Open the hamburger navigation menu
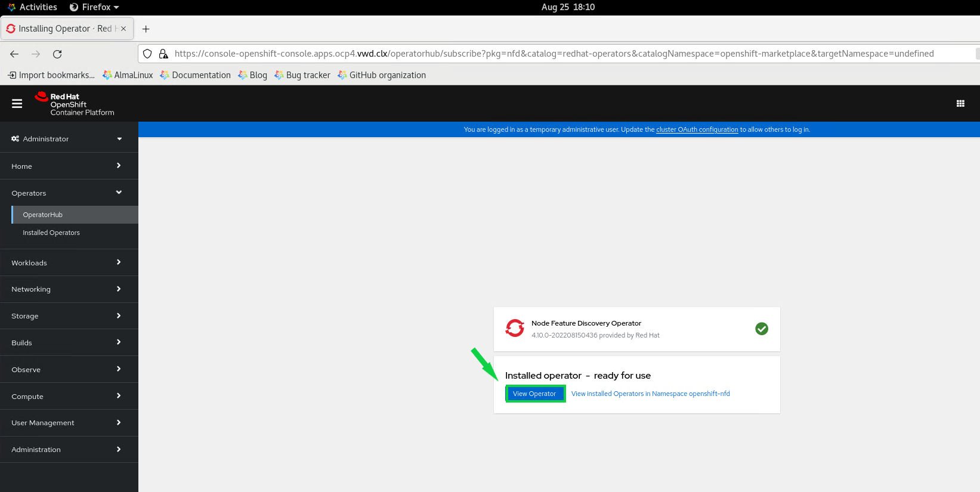The width and height of the screenshot is (980, 492). click(17, 104)
